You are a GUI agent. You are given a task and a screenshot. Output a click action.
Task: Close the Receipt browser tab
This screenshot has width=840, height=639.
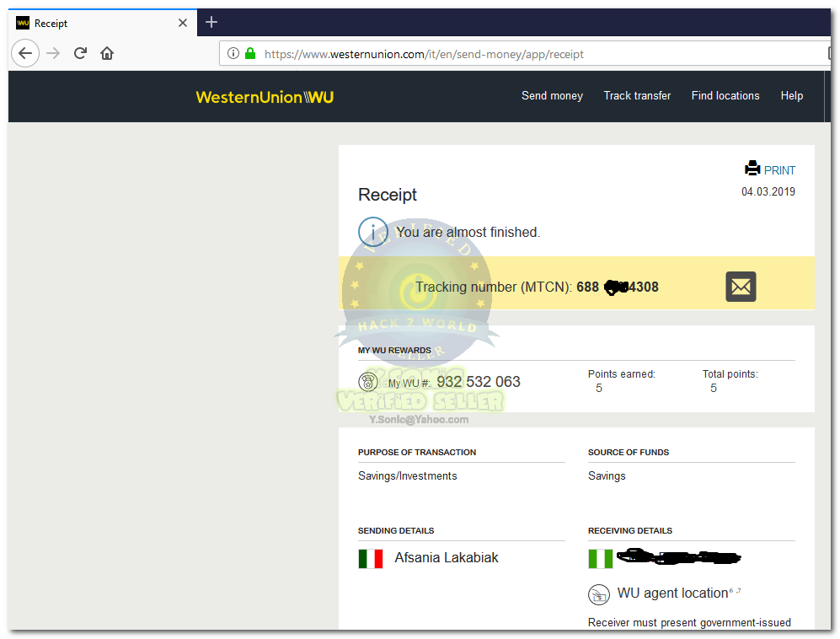(x=183, y=23)
